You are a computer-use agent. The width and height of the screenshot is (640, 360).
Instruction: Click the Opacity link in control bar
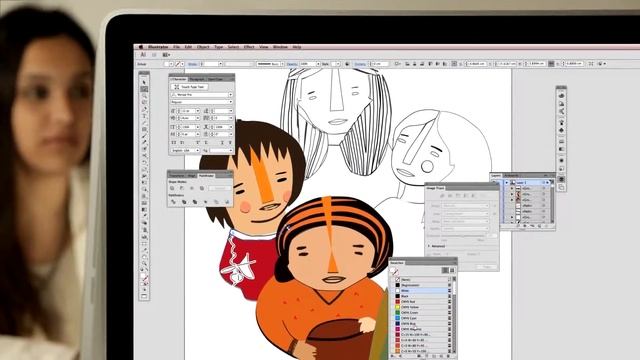(291, 64)
